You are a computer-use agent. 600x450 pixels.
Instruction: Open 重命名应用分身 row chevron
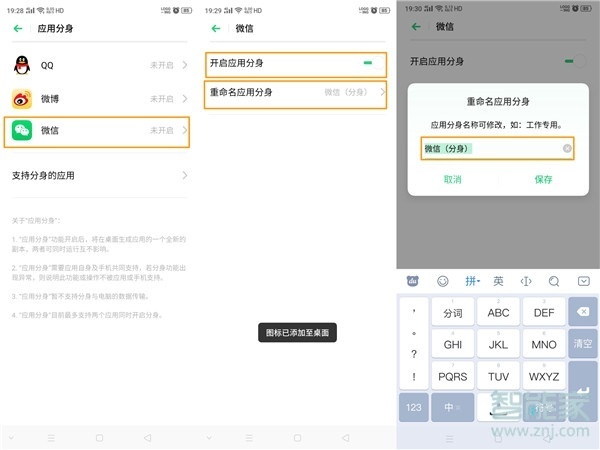pyautogui.click(x=381, y=93)
